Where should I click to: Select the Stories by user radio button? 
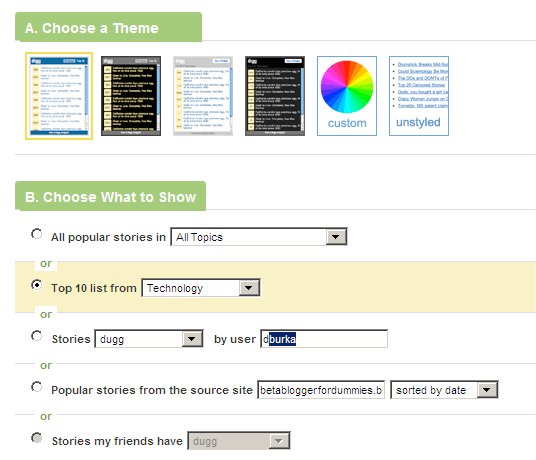point(37,336)
